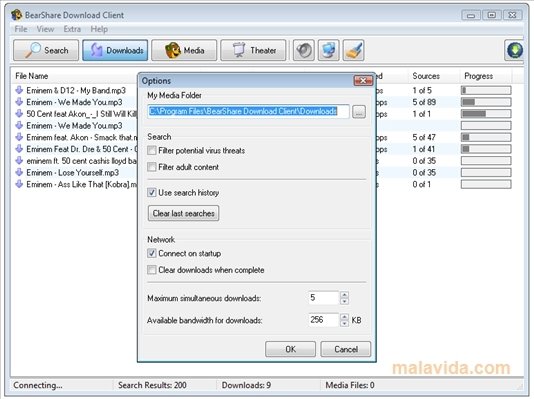This screenshot has width=534, height=399.
Task: Switch to the Media view bear icon
Action: tap(184, 50)
